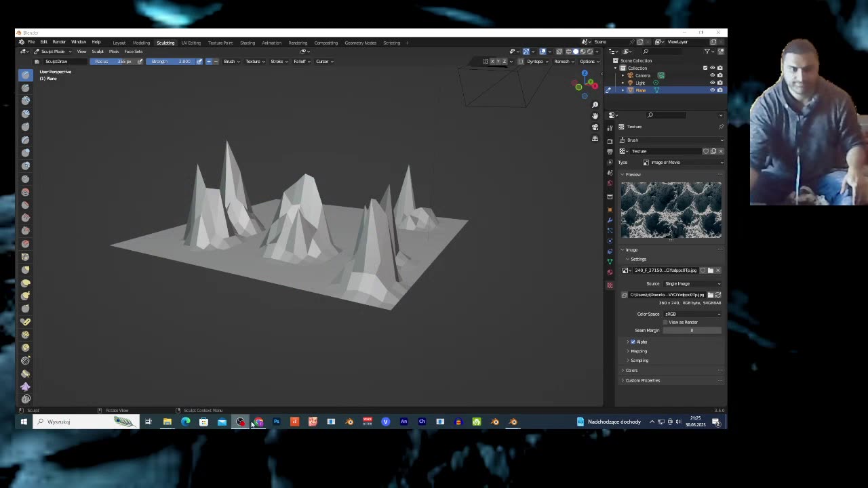The width and height of the screenshot is (868, 488).
Task: Select solid viewport shading sphere
Action: (576, 52)
